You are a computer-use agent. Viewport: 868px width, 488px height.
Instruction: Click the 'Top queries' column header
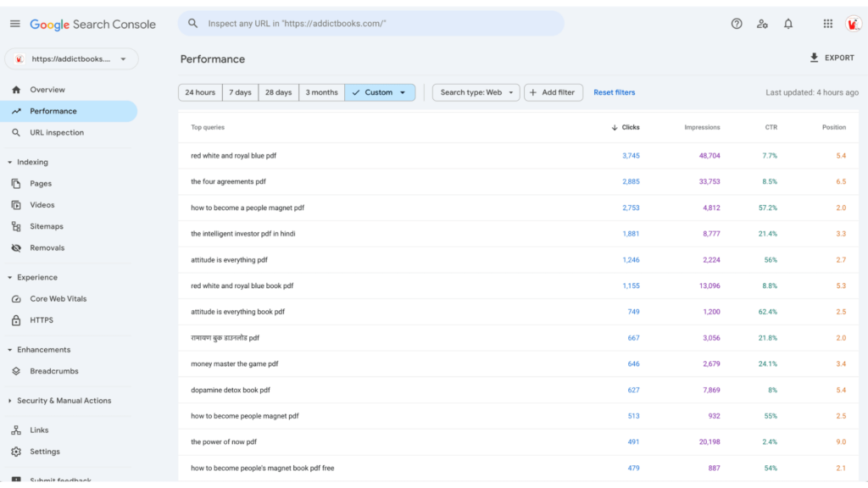point(208,128)
